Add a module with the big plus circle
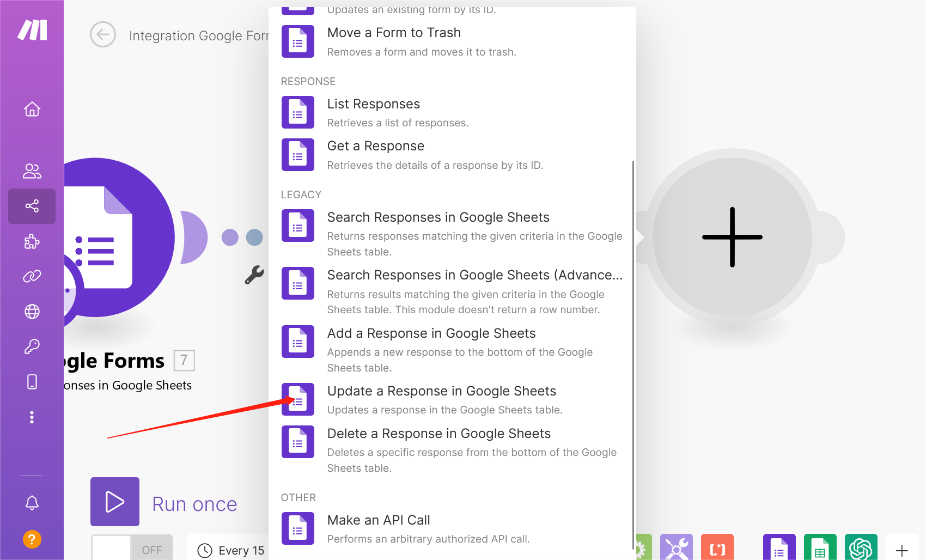Viewport: 926px width, 560px height. click(732, 237)
